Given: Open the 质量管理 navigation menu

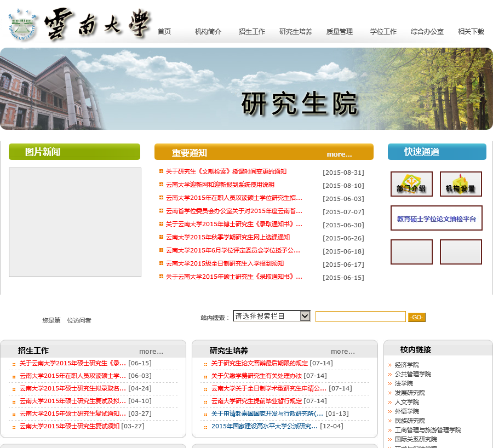Looking at the screenshot, I should coord(339,31).
